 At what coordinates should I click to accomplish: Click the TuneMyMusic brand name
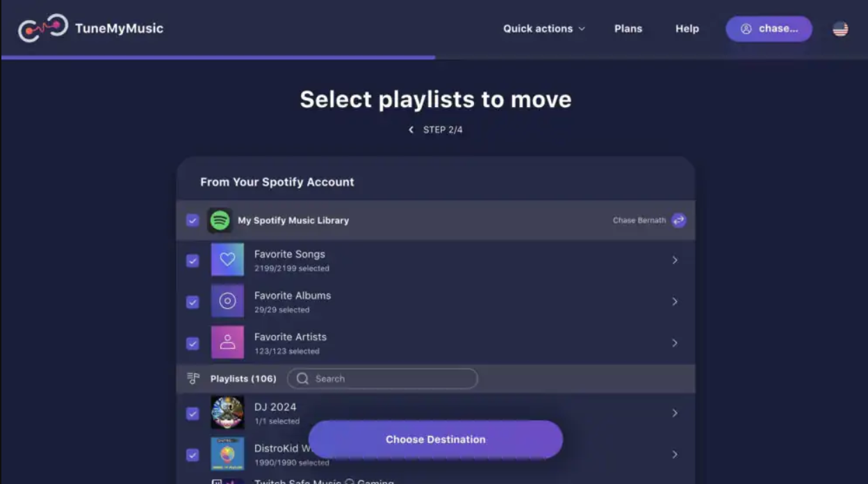(119, 29)
